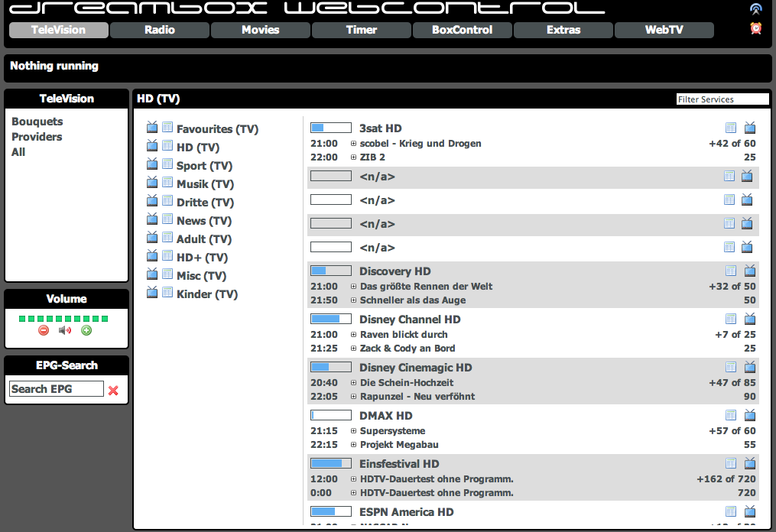Expand the 'Raven blickt durch' program entry

coord(353,335)
